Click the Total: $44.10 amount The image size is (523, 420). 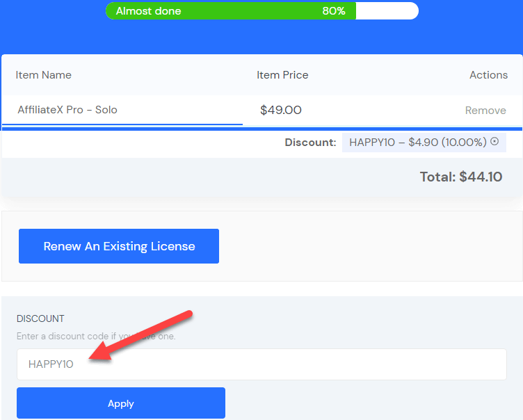pyautogui.click(x=460, y=177)
